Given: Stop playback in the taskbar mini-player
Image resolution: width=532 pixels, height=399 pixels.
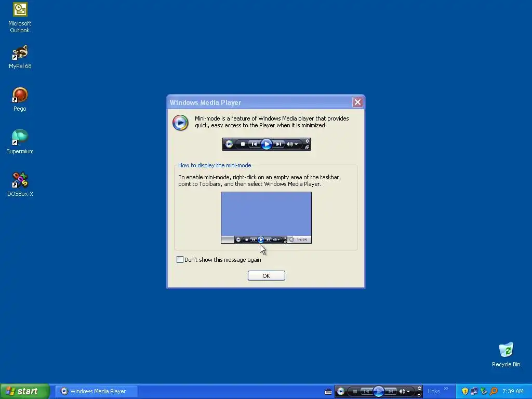Looking at the screenshot, I should tap(355, 392).
